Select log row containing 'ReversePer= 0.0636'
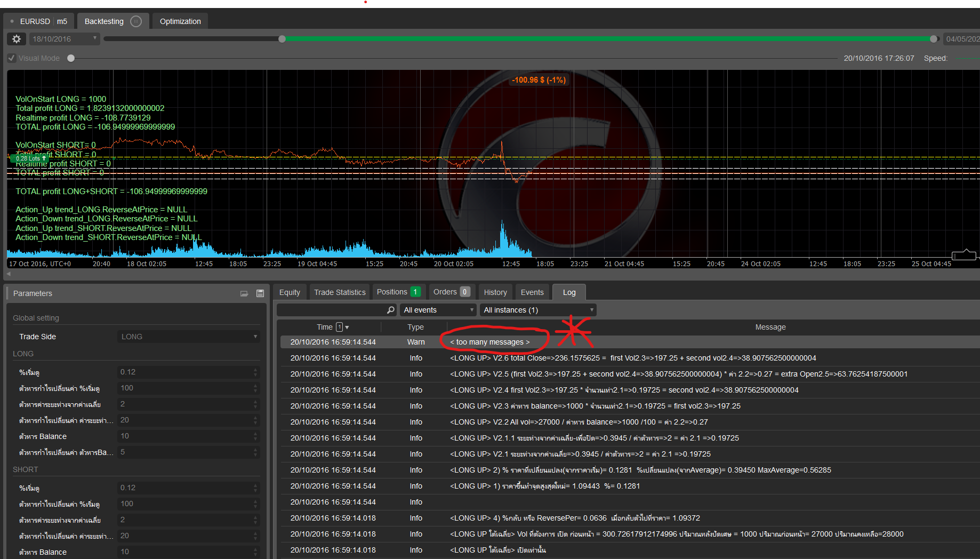980x559 pixels. [630, 518]
